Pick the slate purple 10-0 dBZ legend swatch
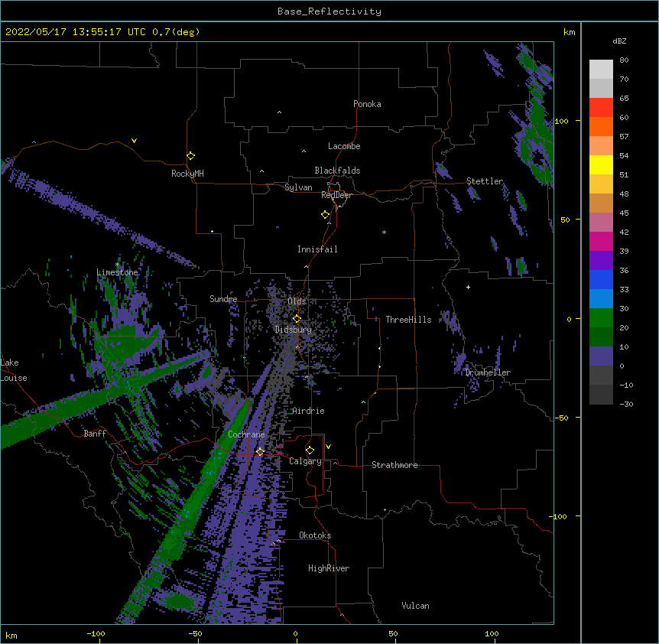Screen dimensions: 659x644 [x=601, y=356]
